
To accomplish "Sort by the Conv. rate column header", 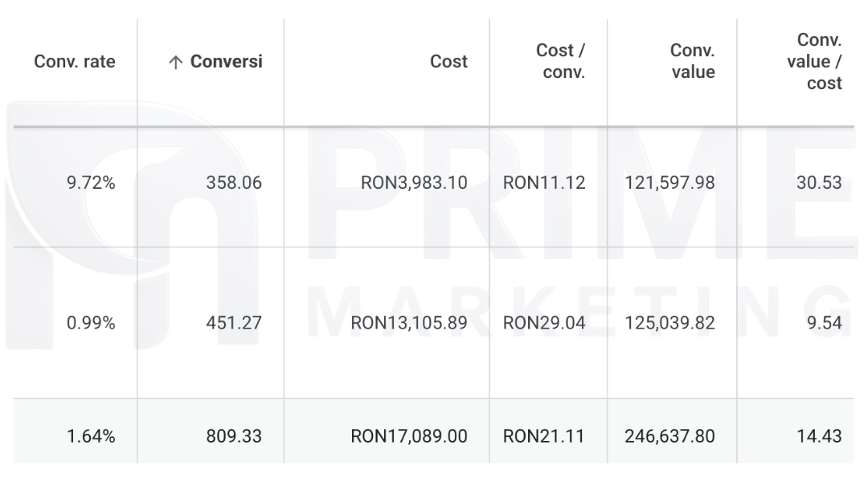I will (x=75, y=62).
